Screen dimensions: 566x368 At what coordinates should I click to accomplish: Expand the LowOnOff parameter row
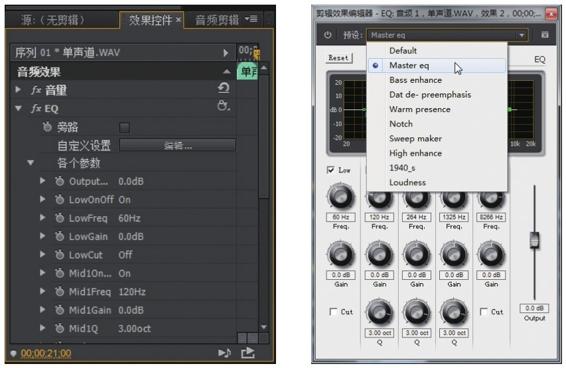[43, 199]
